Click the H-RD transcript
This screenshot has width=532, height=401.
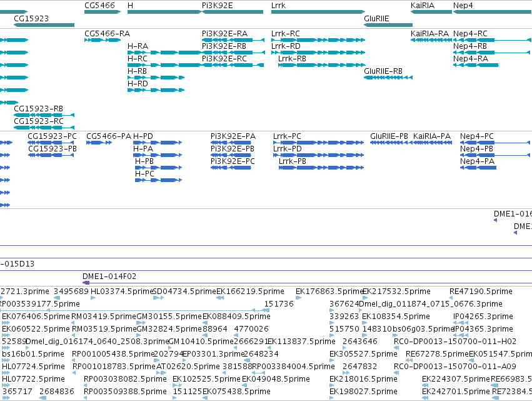coord(156,90)
